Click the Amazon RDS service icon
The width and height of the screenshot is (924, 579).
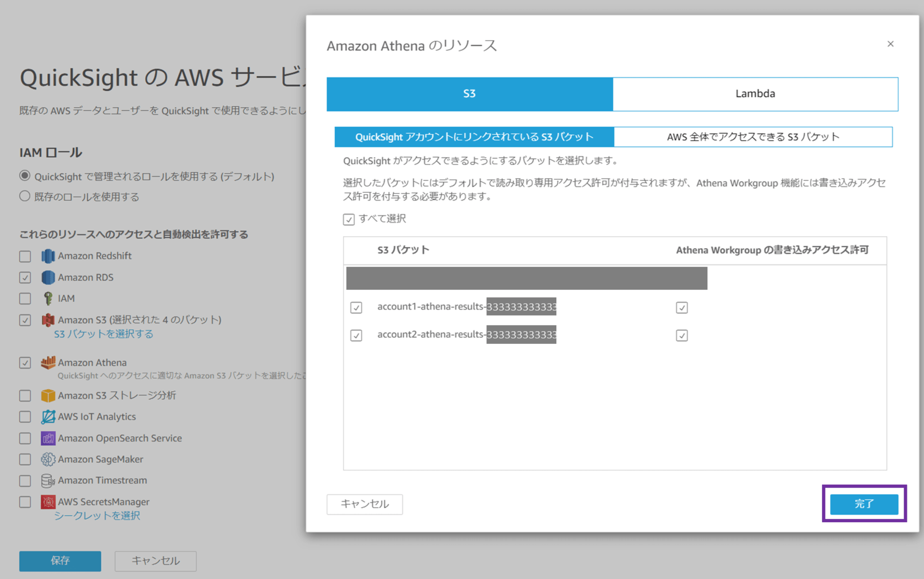[48, 277]
